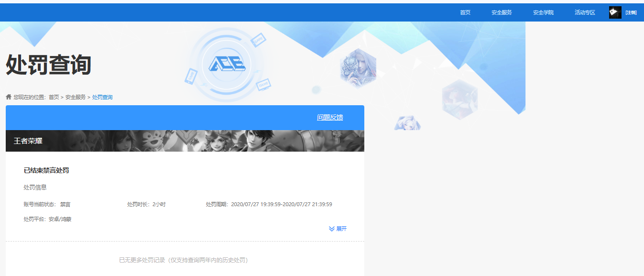Click the home icon beside the breadcrumb
Viewport: 644px width, 276px height.
click(x=8, y=96)
